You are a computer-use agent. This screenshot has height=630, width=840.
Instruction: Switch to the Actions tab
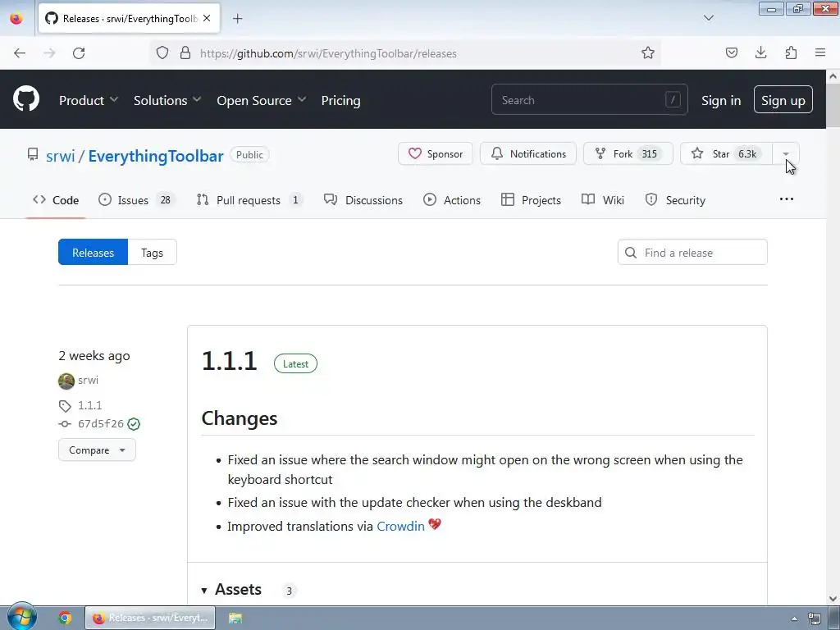point(452,200)
